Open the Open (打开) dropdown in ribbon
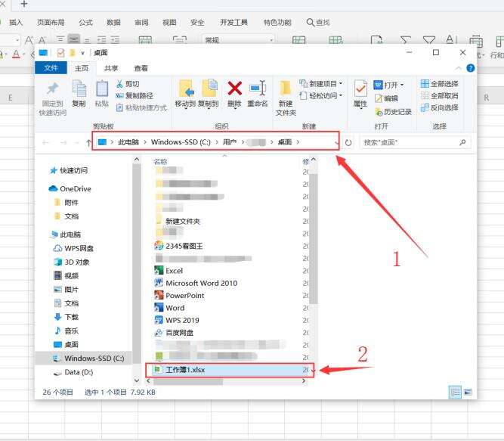Screen dimensions: 504x441 388,85
